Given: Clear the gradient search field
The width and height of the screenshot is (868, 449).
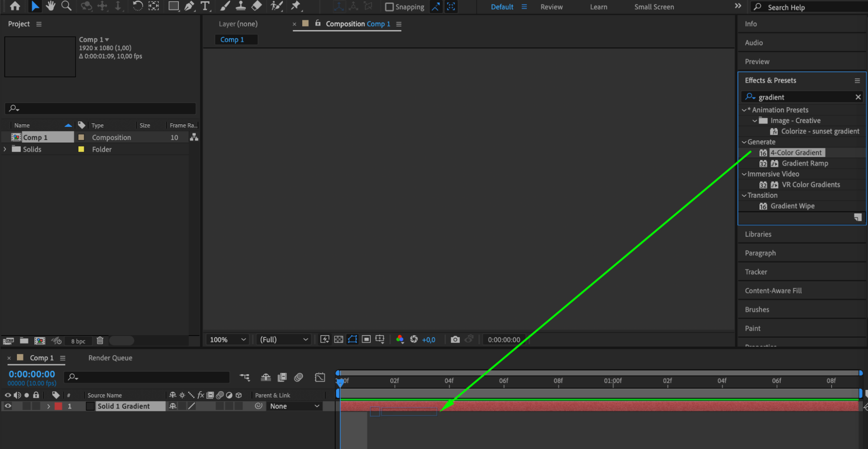Looking at the screenshot, I should click(x=858, y=97).
